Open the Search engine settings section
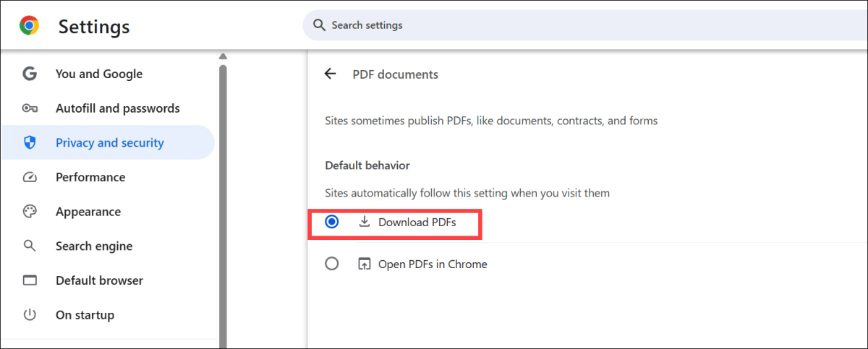Image resolution: width=868 pixels, height=349 pixels. point(94,246)
